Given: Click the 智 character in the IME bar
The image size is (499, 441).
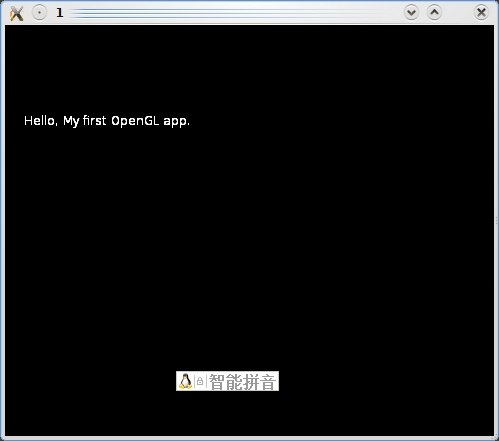Looking at the screenshot, I should [x=217, y=382].
